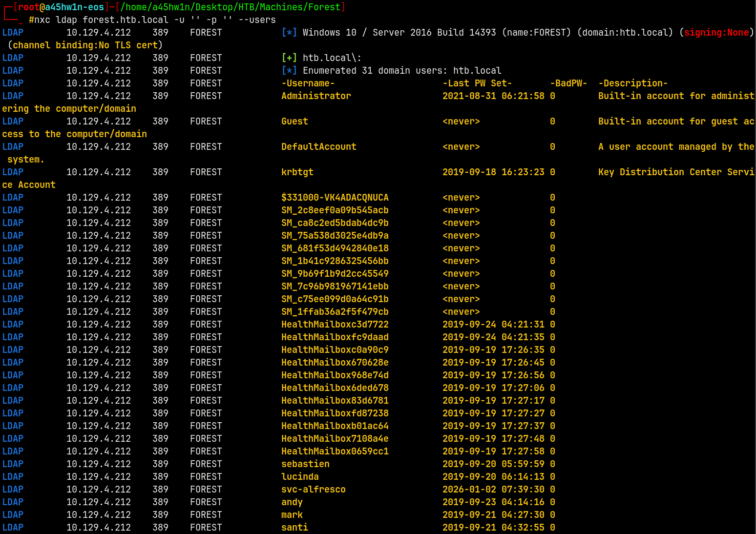756x534 pixels.
Task: Click the root username in the shell prompt
Action: [28, 7]
